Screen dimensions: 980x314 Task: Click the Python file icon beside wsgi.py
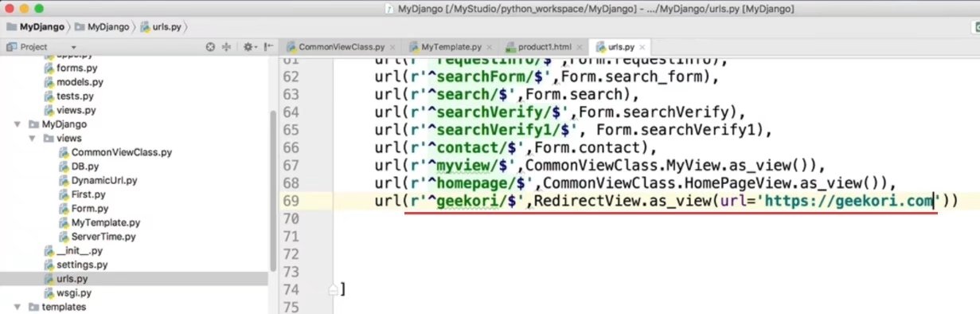tap(49, 292)
